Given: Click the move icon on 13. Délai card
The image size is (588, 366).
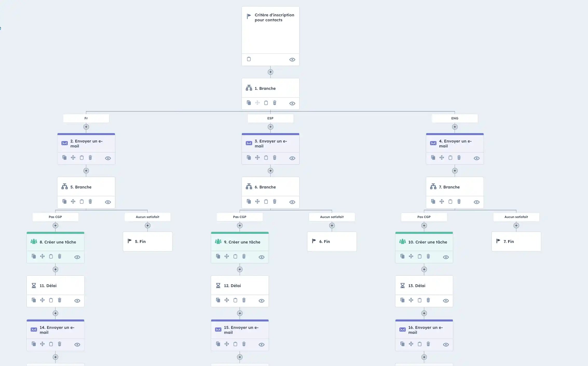Looking at the screenshot, I should click(x=411, y=300).
